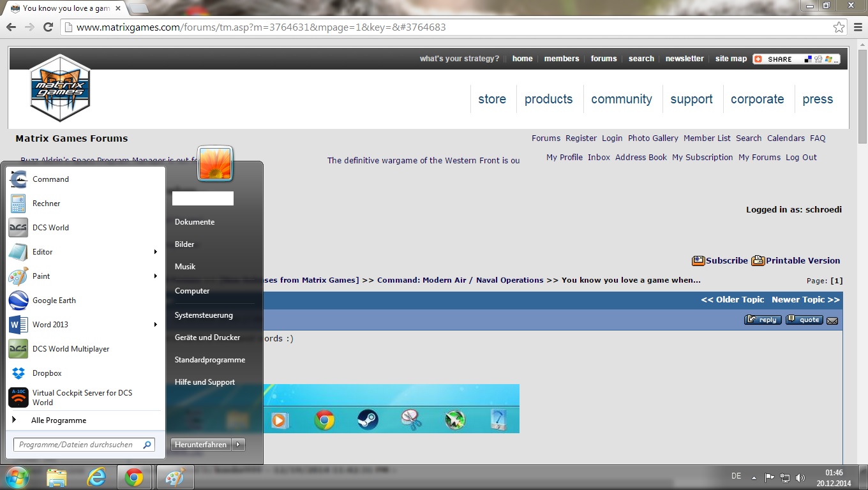Viewport: 868px width, 490px height.
Task: Open the Photo Gallery link
Action: [x=653, y=138]
